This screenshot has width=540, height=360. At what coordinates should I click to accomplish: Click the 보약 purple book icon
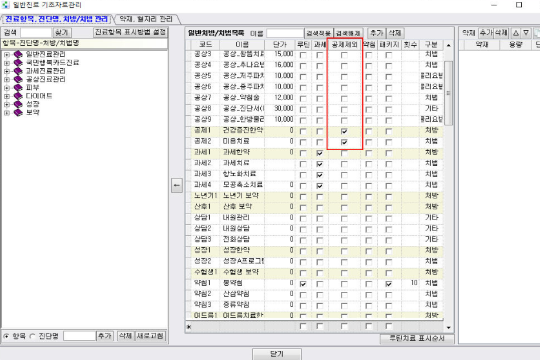pyautogui.click(x=18, y=112)
